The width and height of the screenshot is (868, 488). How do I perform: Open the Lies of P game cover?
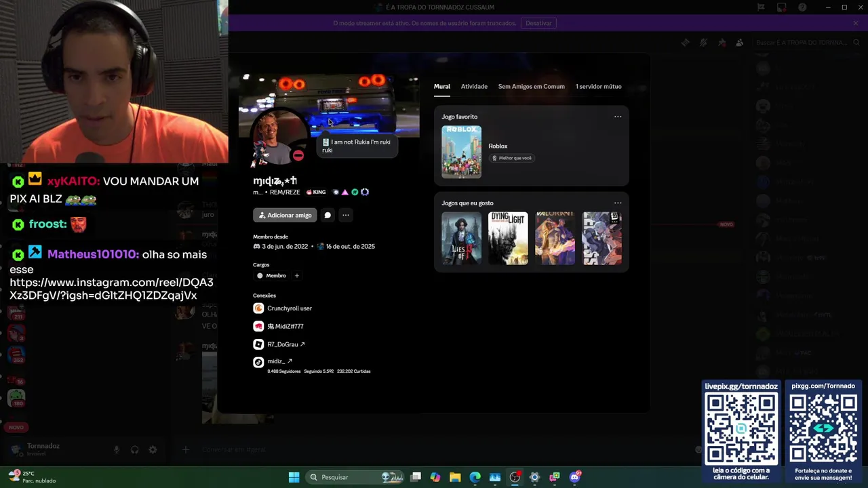point(461,238)
